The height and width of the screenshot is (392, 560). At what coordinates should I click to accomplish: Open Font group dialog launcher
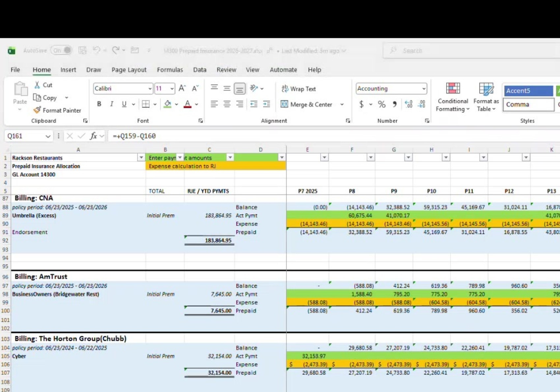(x=201, y=121)
